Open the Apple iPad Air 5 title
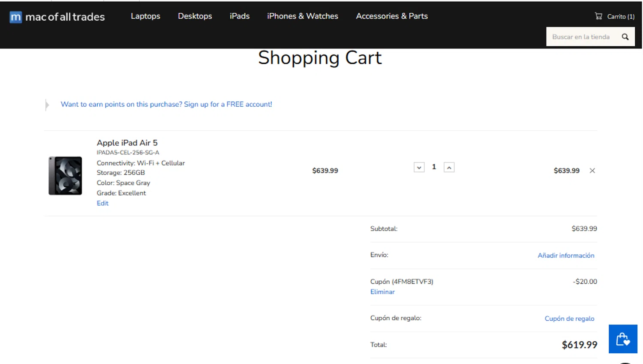Viewport: 643px width, 364px height. click(x=127, y=143)
